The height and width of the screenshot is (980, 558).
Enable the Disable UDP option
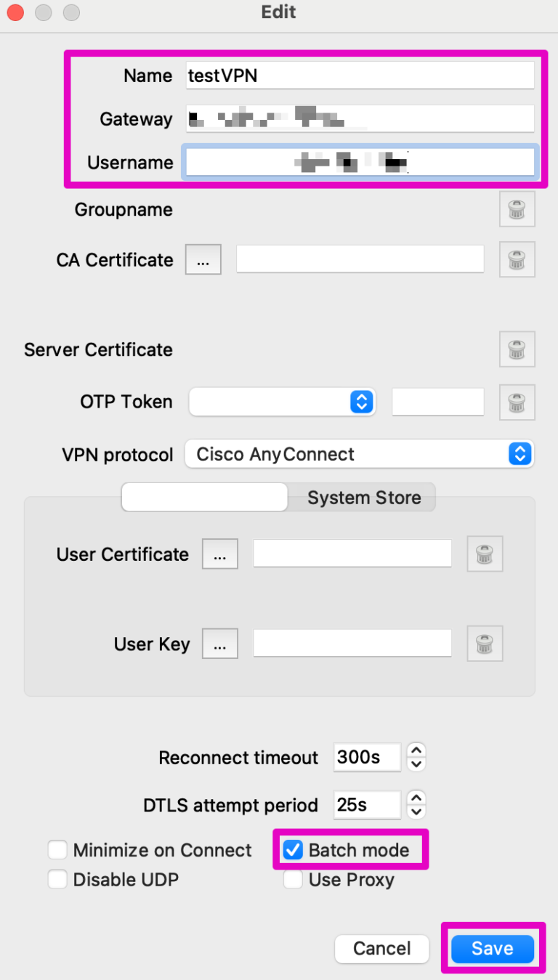click(x=57, y=880)
